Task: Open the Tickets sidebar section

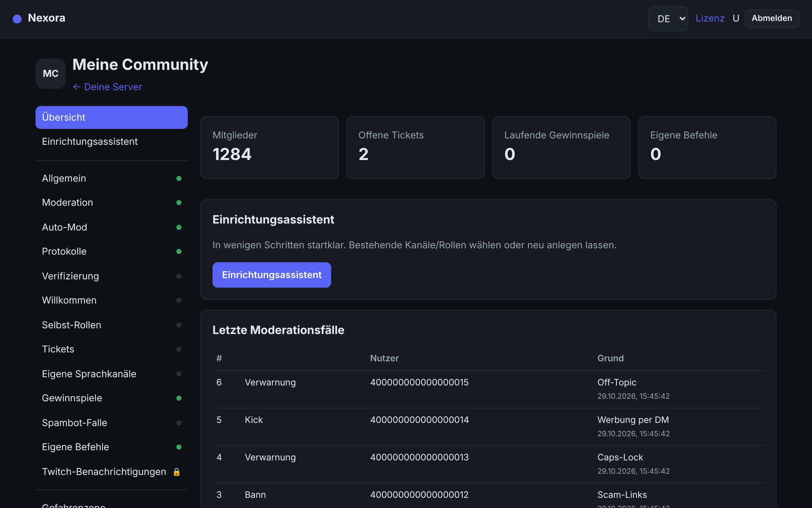Action: coord(111,350)
